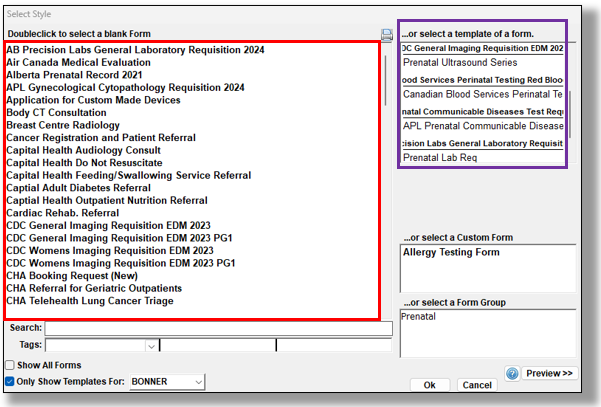Click Services Perinatal Testing Red Blood header
This screenshot has height=407, width=601.
(483, 80)
